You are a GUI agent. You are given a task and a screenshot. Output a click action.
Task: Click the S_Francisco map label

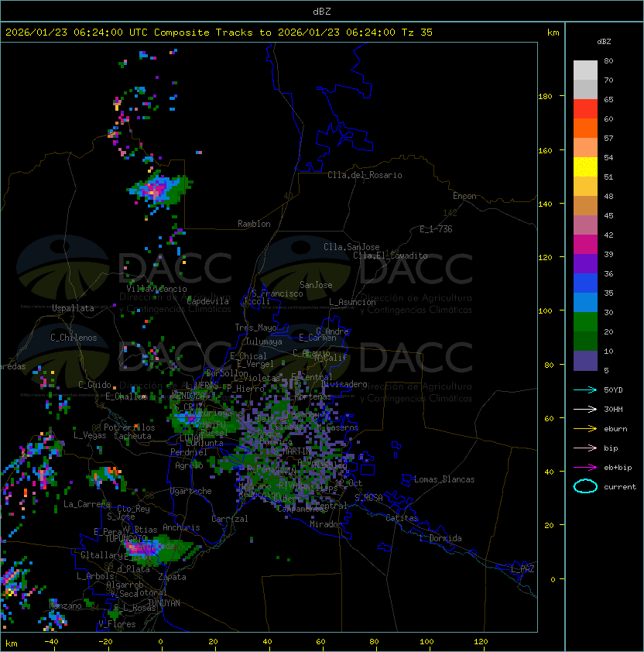tap(277, 293)
